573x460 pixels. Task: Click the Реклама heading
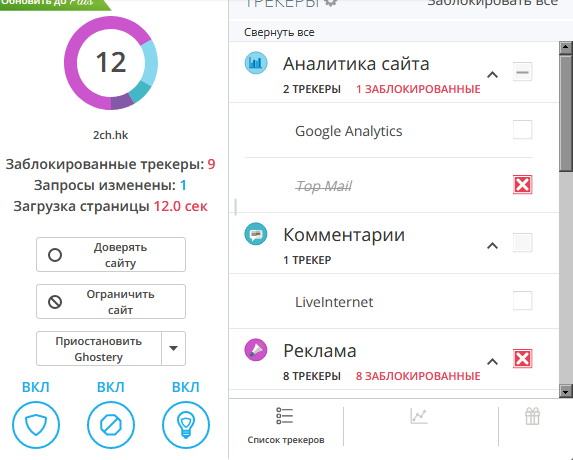coord(320,351)
